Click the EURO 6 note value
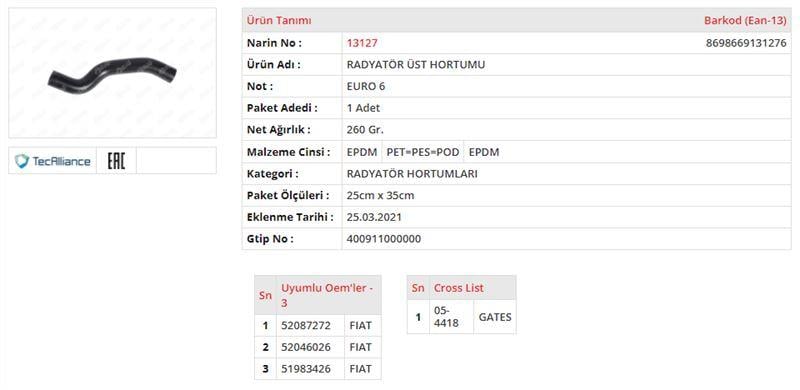The height and width of the screenshot is (390, 800). click(x=366, y=86)
